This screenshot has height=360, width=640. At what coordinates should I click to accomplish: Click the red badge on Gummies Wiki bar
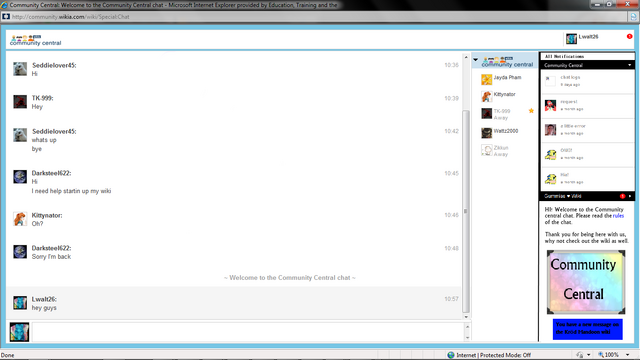(x=622, y=196)
